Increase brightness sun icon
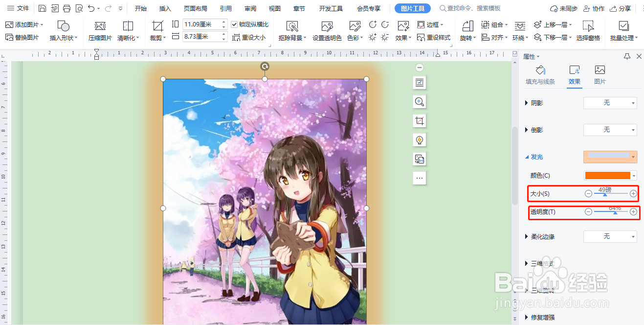The height and width of the screenshot is (325, 644). pos(373,37)
